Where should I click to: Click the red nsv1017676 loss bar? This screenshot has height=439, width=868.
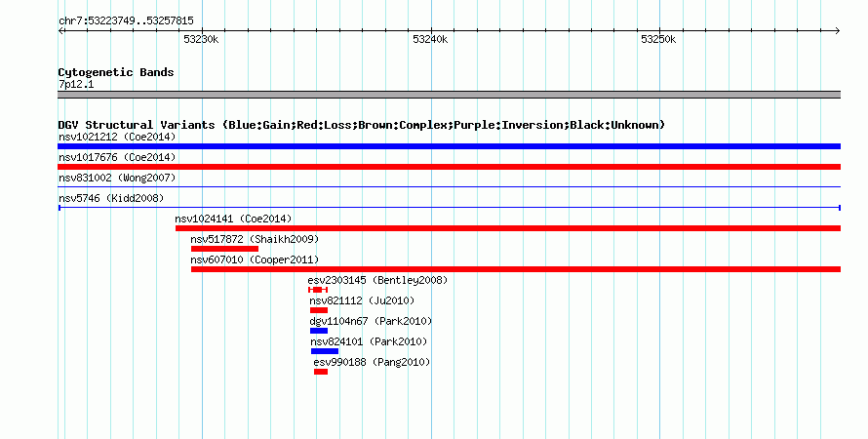tap(449, 167)
